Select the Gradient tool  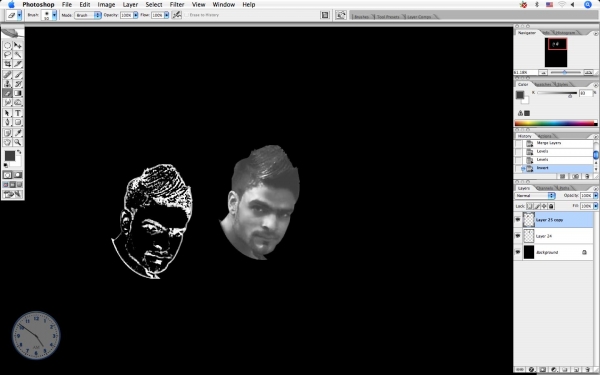click(x=18, y=93)
